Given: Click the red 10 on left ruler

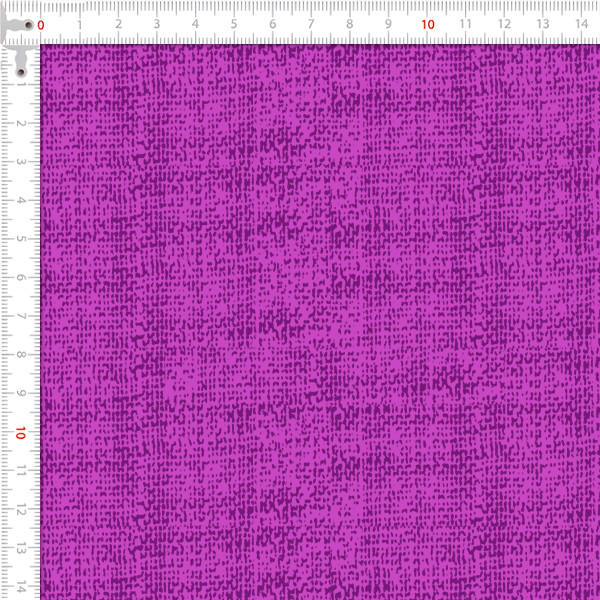Looking at the screenshot, I should (20, 433).
